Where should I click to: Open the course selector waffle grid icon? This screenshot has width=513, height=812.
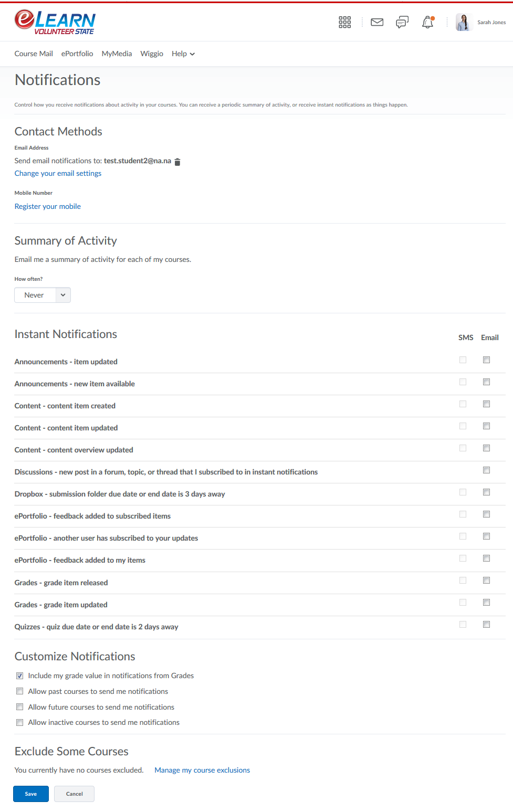(344, 22)
